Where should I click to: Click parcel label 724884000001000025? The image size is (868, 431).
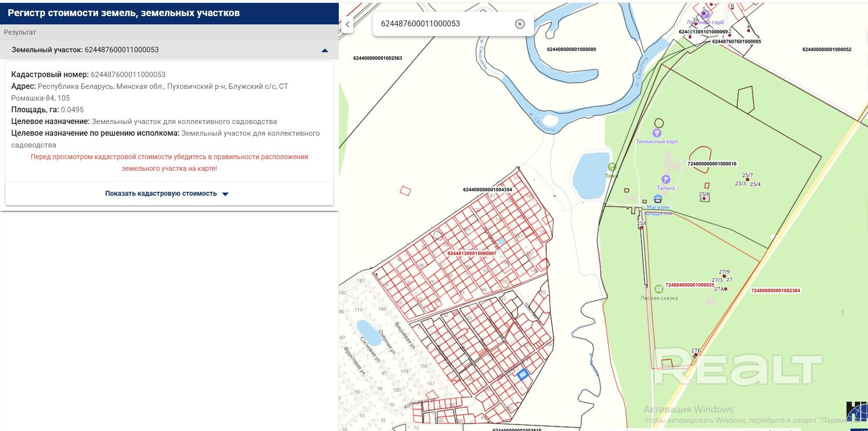point(689,285)
